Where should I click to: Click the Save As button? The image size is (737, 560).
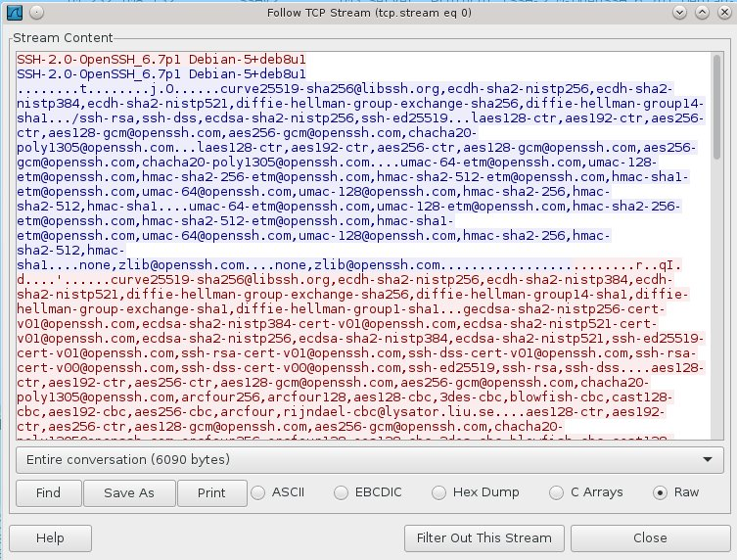point(129,492)
